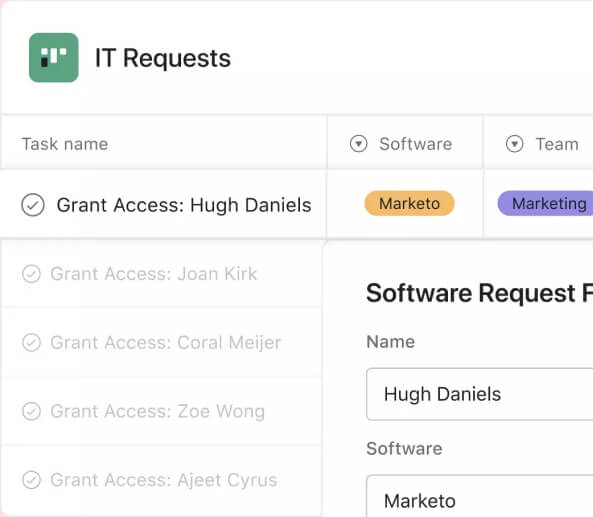The image size is (593, 517).
Task: Mark Coral Meijer task complete
Action: (31, 343)
